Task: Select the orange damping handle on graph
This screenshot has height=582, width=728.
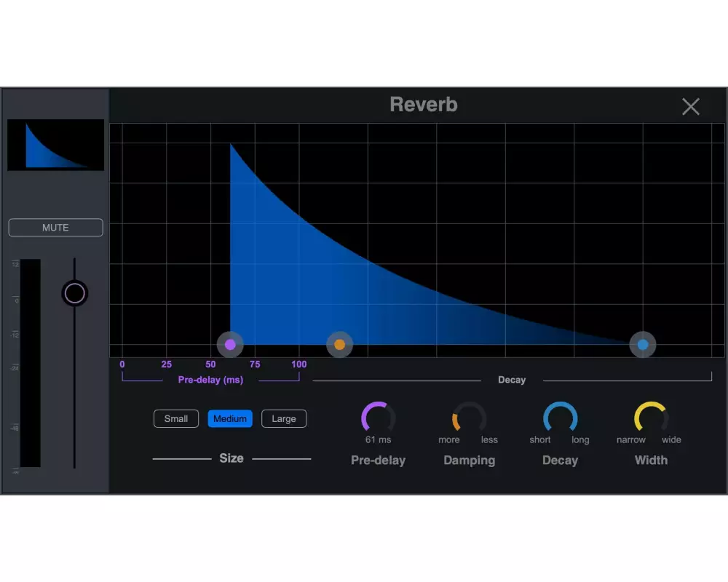Action: pos(339,344)
